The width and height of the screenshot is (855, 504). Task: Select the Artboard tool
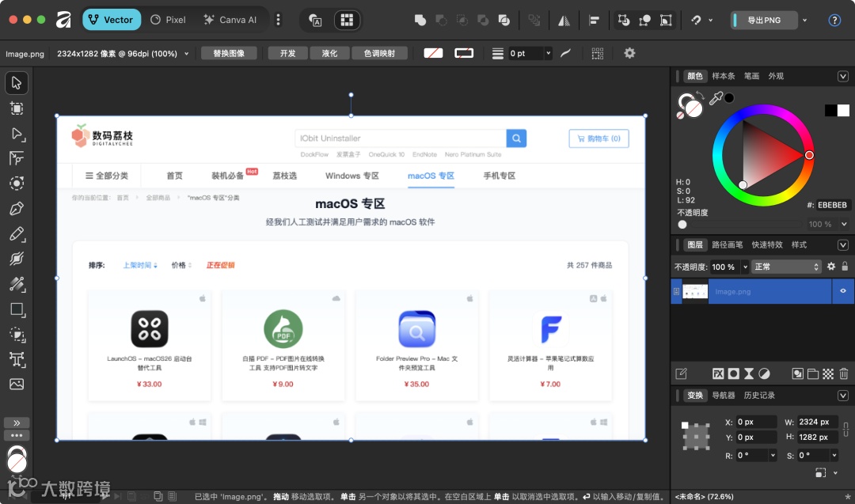pyautogui.click(x=17, y=108)
